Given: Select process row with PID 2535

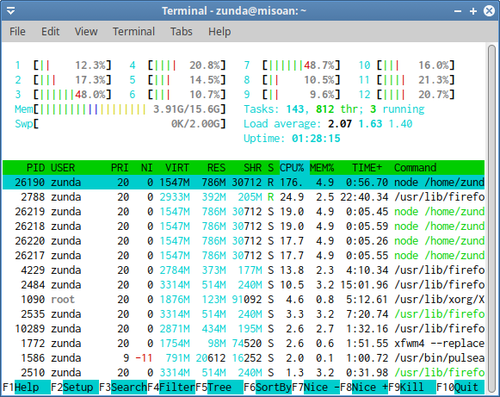Looking at the screenshot, I should [x=243, y=314].
